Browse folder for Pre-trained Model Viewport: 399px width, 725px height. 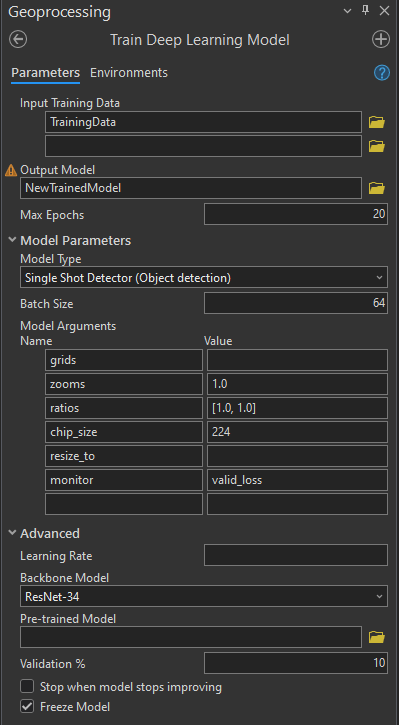click(x=377, y=637)
